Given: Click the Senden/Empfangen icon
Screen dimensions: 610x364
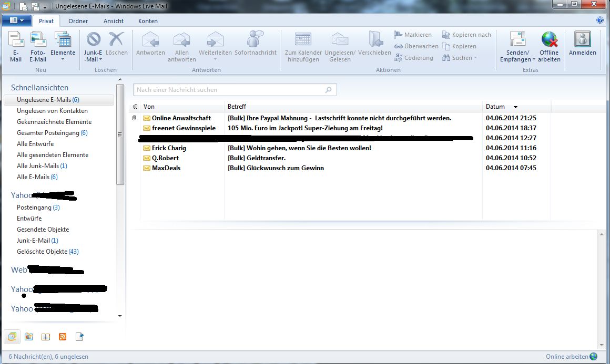Looking at the screenshot, I should point(517,40).
